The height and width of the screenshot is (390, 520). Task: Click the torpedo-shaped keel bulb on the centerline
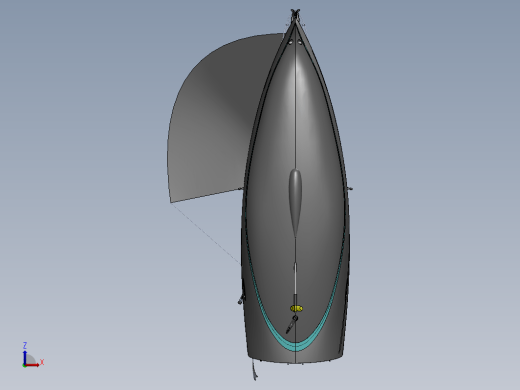(295, 203)
